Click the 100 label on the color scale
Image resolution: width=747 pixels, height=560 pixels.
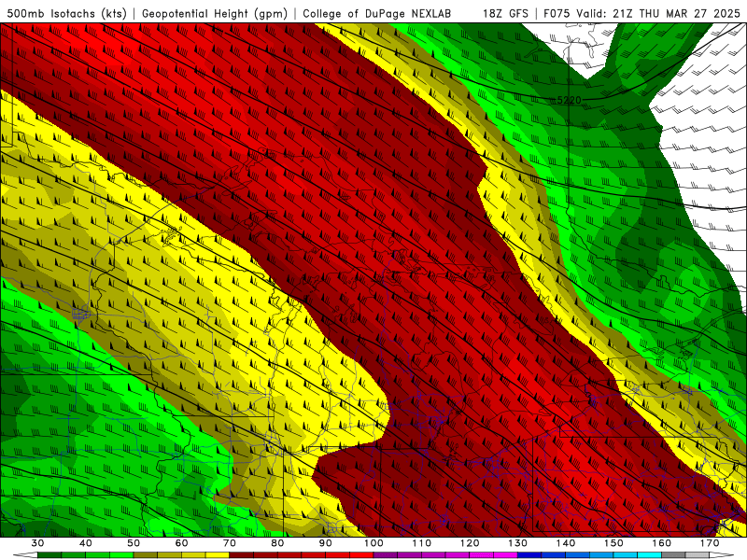(373, 543)
